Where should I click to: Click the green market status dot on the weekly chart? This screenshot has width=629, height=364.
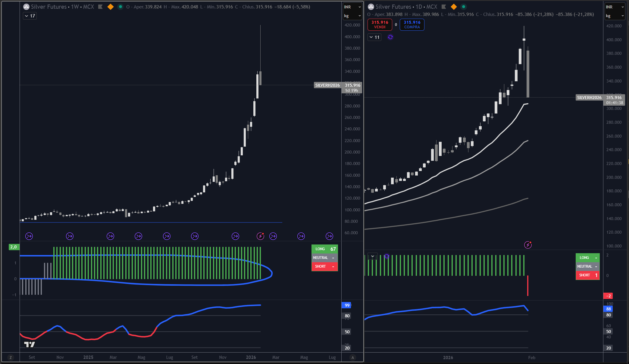point(120,7)
